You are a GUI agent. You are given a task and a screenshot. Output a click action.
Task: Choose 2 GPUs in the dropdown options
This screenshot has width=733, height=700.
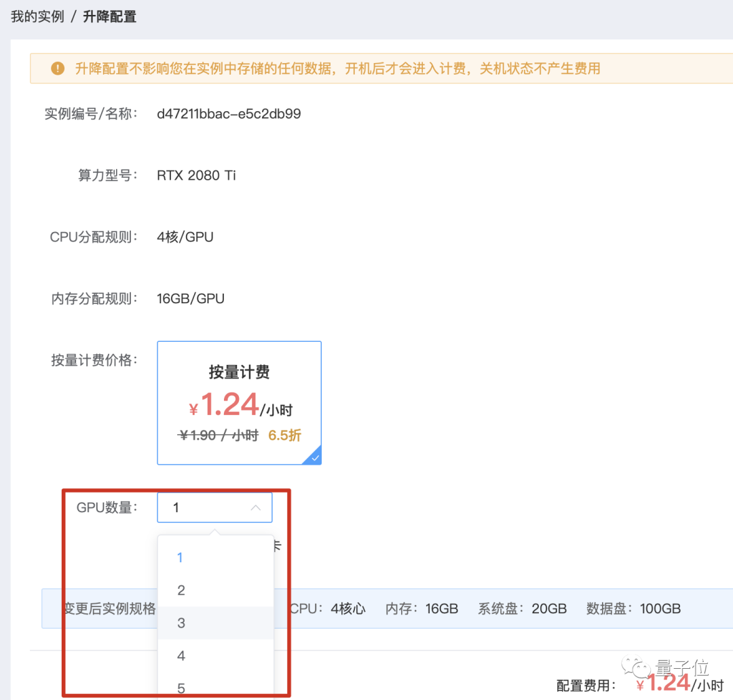pos(181,590)
